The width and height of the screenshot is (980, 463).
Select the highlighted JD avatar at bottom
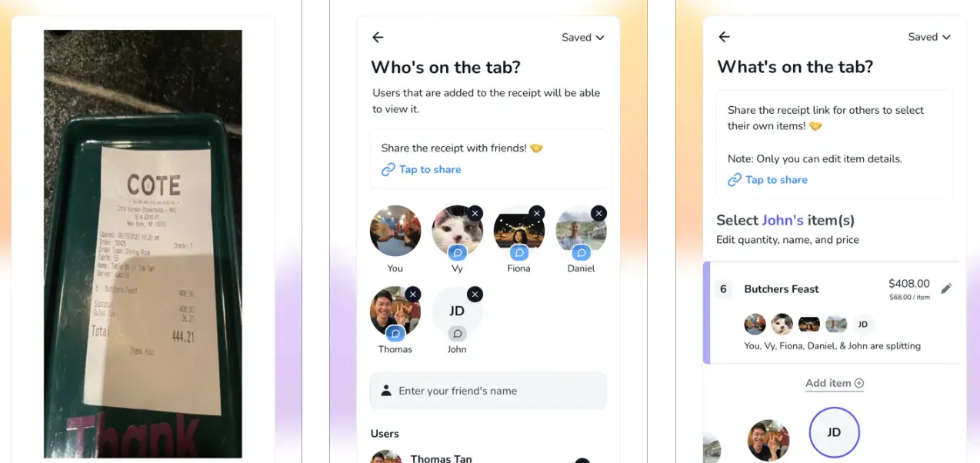834,432
